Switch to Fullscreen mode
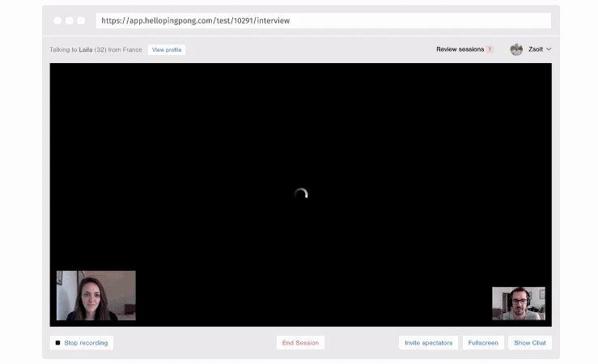Image resolution: width=598 pixels, height=364 pixels. (x=483, y=343)
